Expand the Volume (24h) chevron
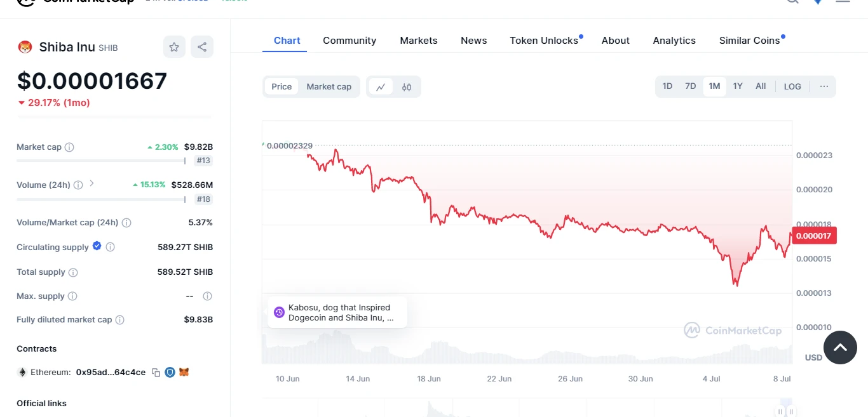The width and height of the screenshot is (868, 417). [x=92, y=183]
